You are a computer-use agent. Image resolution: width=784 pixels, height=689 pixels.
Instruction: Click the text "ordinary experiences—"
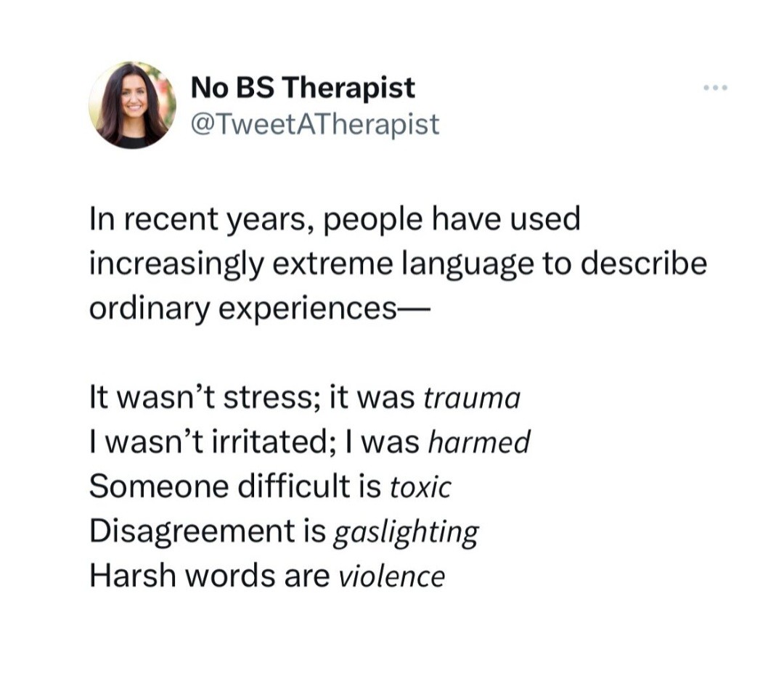[x=260, y=309]
